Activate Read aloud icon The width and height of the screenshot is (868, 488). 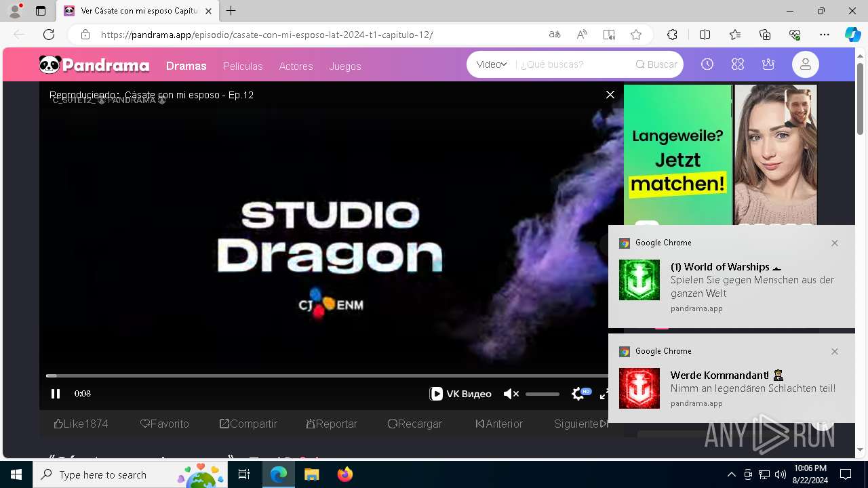(582, 35)
